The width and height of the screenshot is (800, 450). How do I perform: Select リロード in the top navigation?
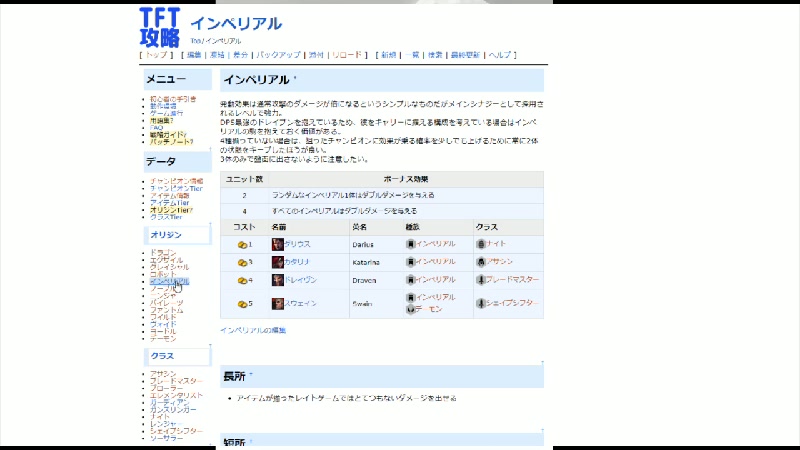click(346, 55)
